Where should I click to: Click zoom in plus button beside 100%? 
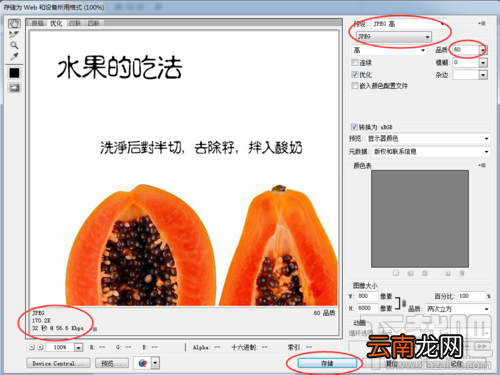[x=40, y=347]
